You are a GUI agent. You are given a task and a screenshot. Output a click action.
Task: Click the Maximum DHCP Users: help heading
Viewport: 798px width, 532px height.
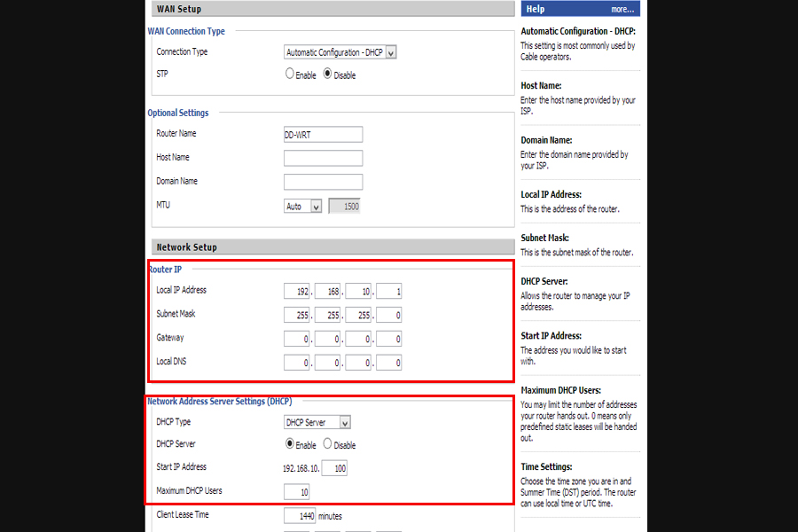point(561,390)
